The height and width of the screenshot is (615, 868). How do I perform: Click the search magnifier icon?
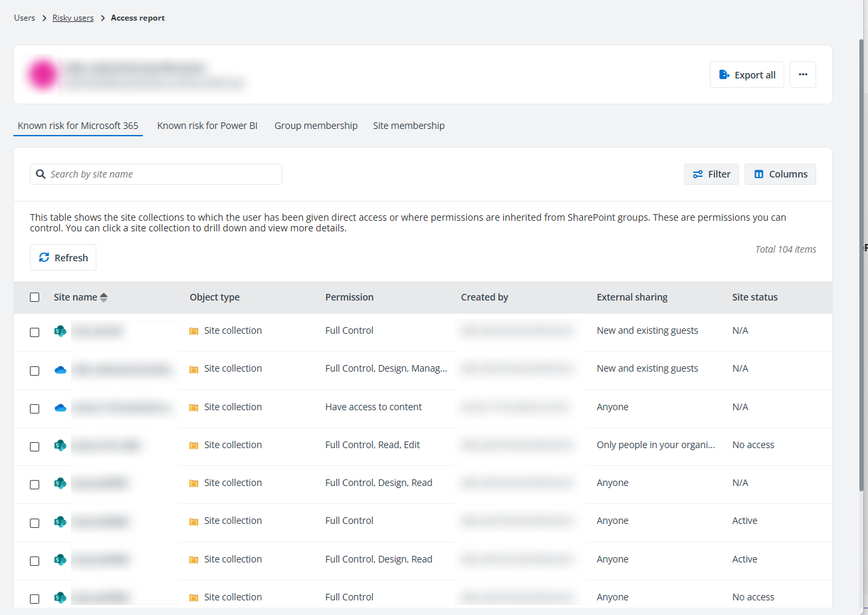(41, 174)
